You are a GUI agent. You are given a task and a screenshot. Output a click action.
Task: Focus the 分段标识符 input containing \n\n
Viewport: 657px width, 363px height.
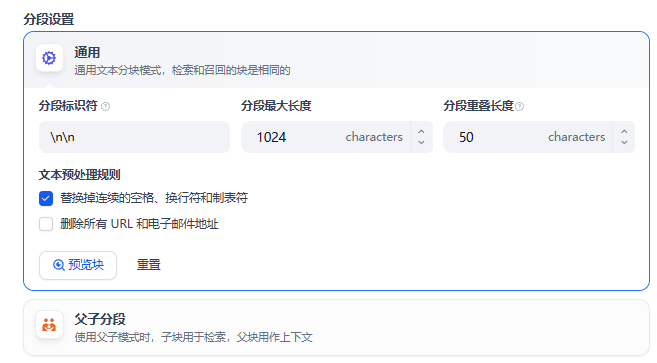134,137
